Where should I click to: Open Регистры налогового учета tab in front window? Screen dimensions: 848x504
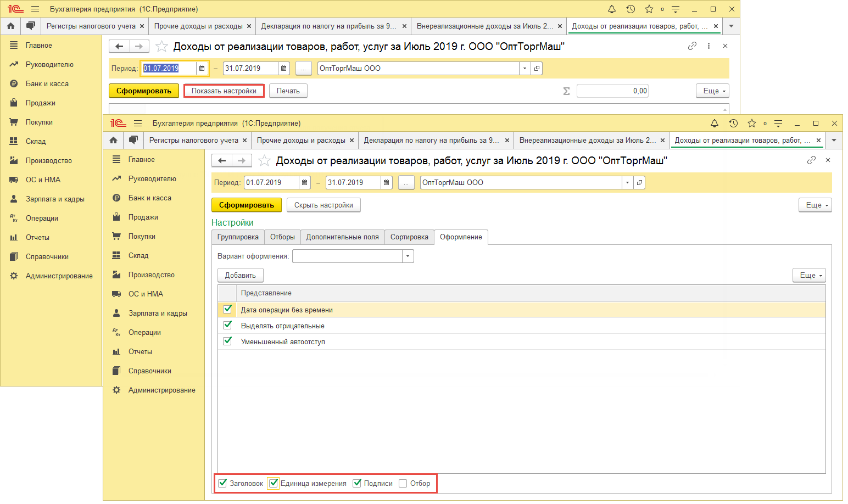point(194,141)
